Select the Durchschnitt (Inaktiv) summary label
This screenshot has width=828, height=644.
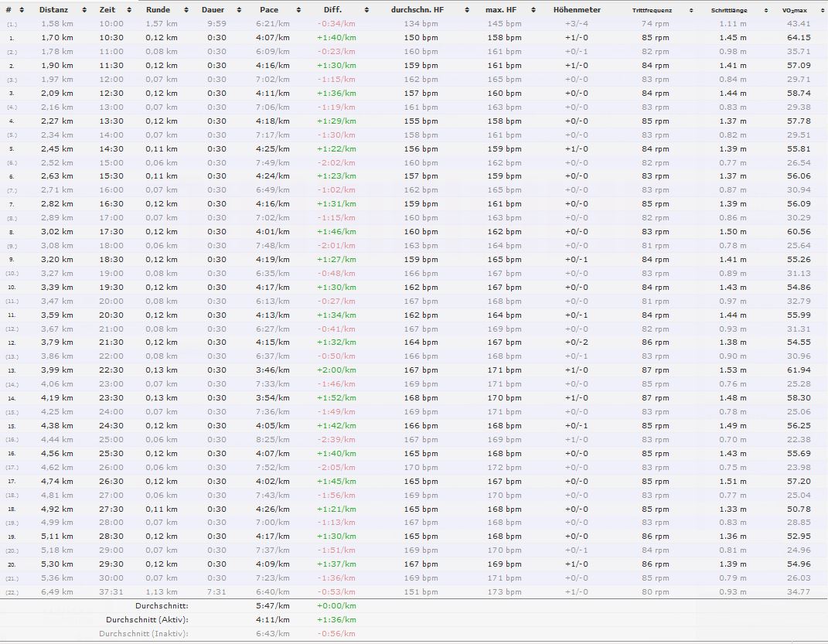coord(144,634)
